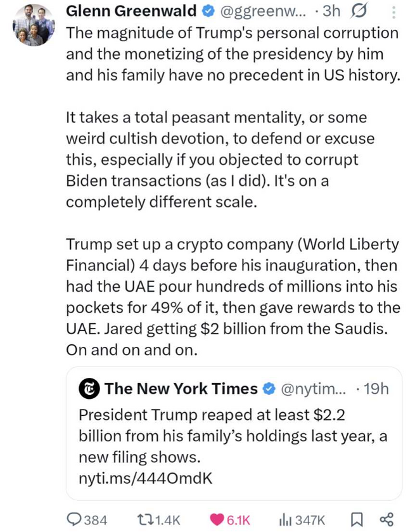Open the share icon

pos(387,519)
